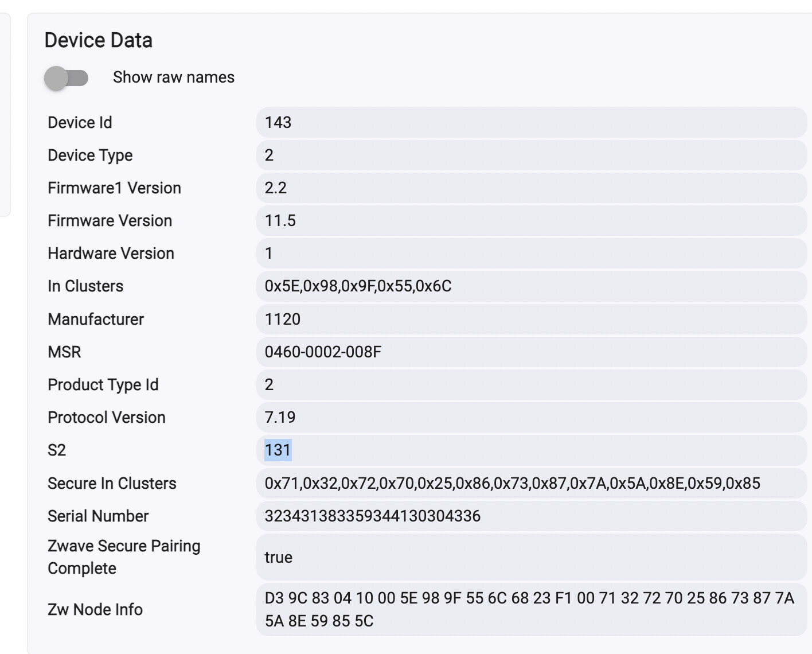Click the Product Type Id label
Screen dimensions: 812x654
point(103,384)
